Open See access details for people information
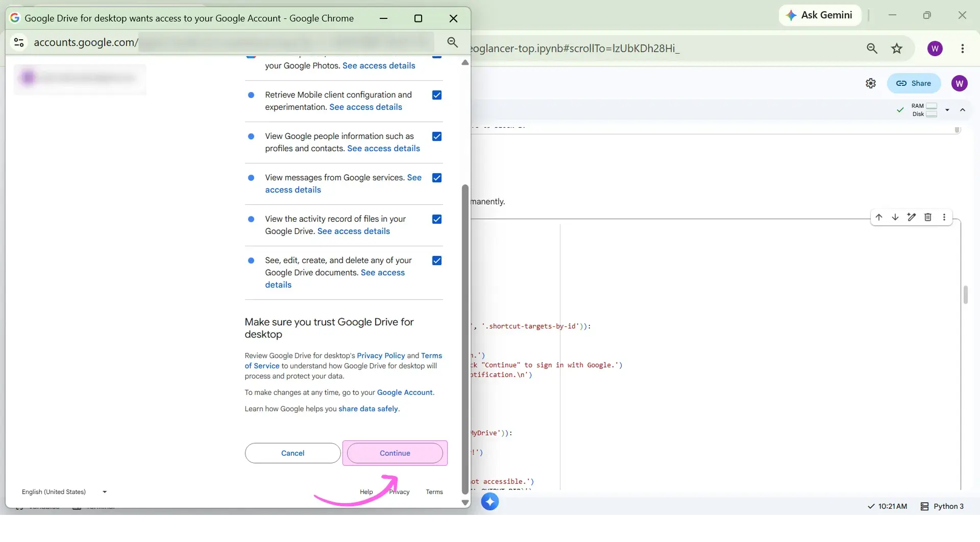The image size is (980, 542). click(x=383, y=149)
